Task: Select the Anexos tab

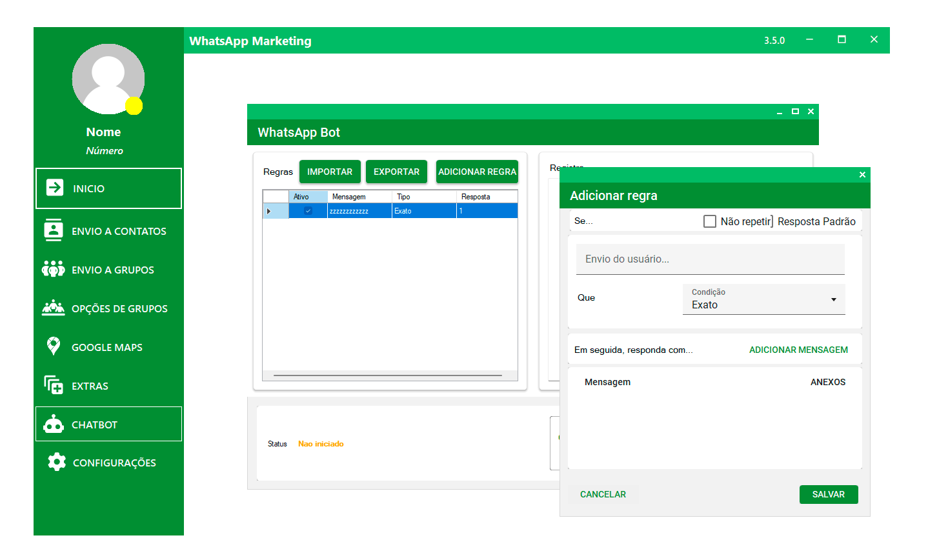Action: click(827, 382)
